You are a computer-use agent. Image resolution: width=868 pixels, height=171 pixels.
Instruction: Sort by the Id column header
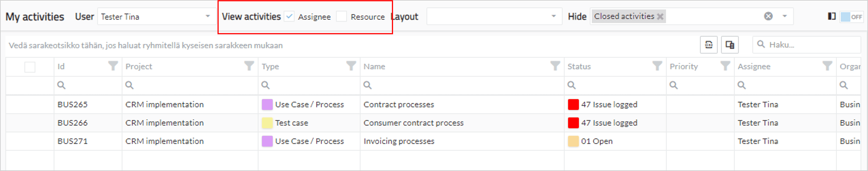point(61,66)
